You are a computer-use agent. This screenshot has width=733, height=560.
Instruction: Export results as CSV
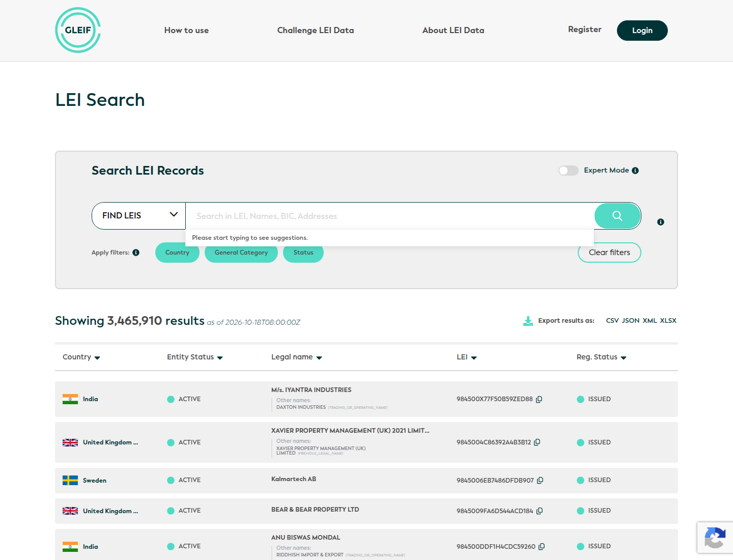(612, 321)
